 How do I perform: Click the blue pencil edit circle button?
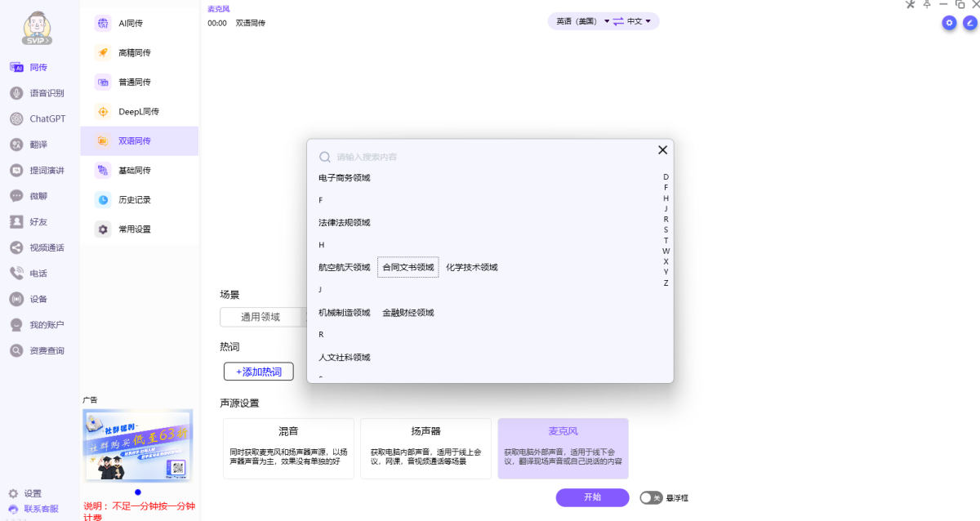(x=970, y=23)
